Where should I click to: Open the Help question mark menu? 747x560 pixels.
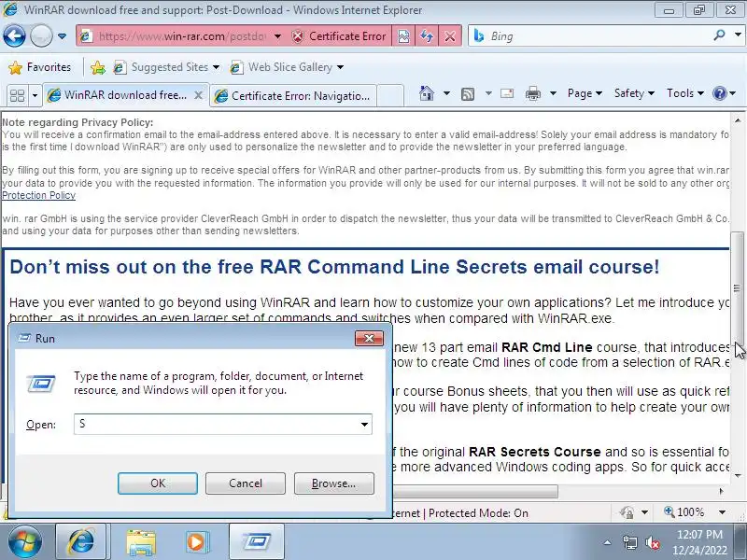click(724, 93)
